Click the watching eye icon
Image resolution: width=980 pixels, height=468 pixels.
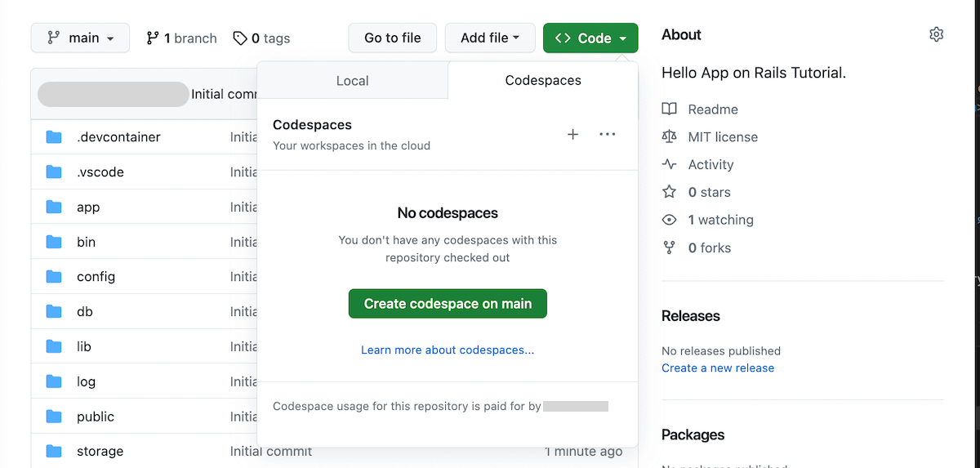(670, 220)
